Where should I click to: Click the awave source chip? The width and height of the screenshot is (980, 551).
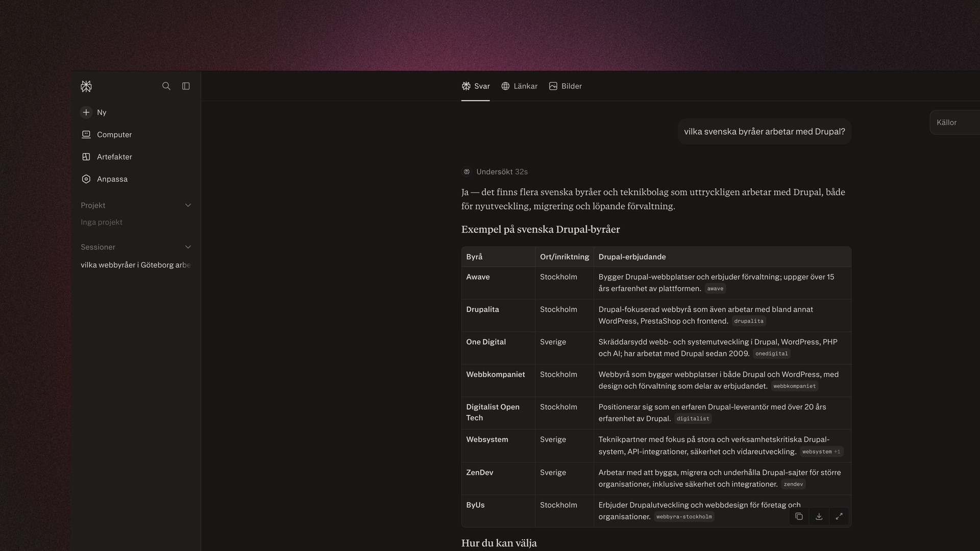[x=715, y=289]
